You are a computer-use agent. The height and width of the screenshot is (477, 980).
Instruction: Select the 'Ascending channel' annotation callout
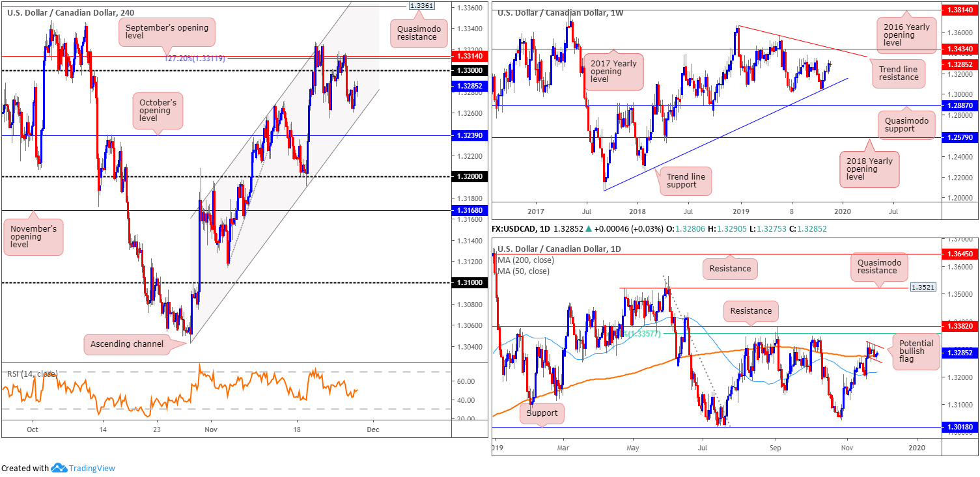click(127, 344)
